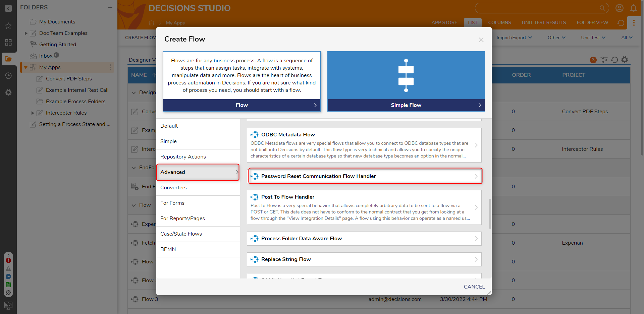Open the sidebar settings gear icon
The height and width of the screenshot is (314, 644).
point(8,92)
